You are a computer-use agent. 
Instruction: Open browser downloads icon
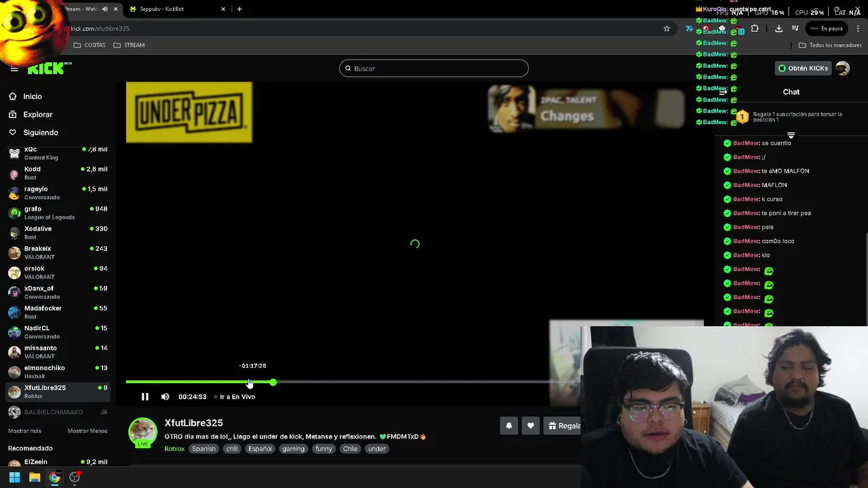pyautogui.click(x=778, y=28)
